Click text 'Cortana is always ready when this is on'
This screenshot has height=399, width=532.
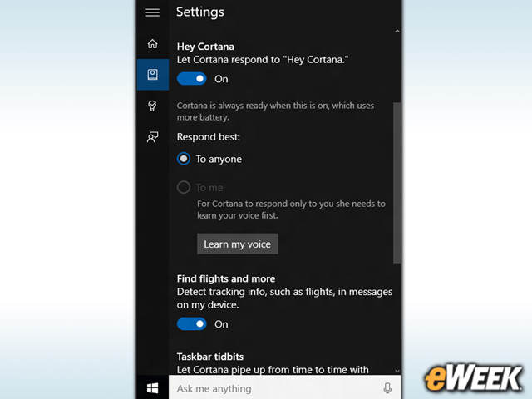pos(253,106)
